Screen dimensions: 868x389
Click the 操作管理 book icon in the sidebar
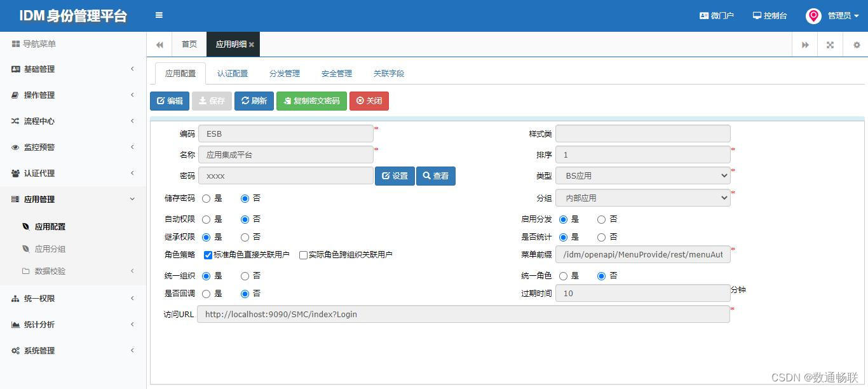pos(15,95)
